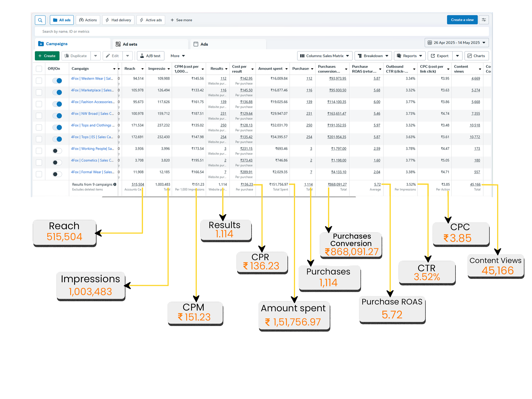532x399 pixels.
Task: Click the search magnifier icon
Action: tap(40, 20)
